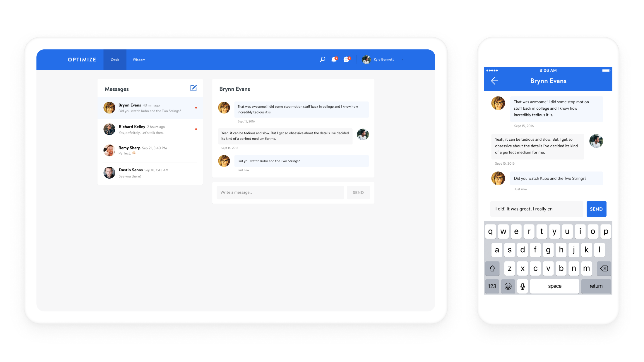The height and width of the screenshot is (362, 644).
Task: Expand the Kyle Bennett account dropdown
Action: tap(402, 59)
